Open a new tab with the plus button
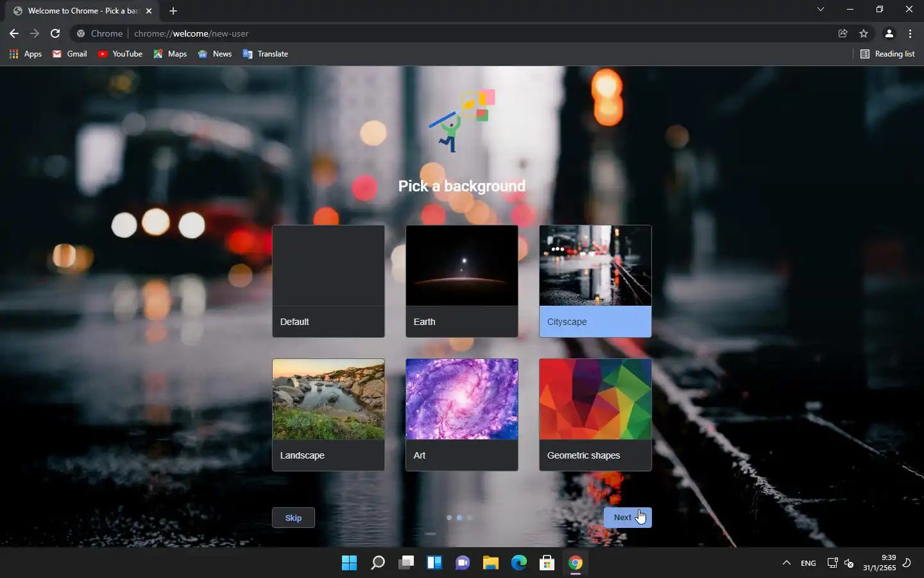This screenshot has height=578, width=924. [x=173, y=11]
